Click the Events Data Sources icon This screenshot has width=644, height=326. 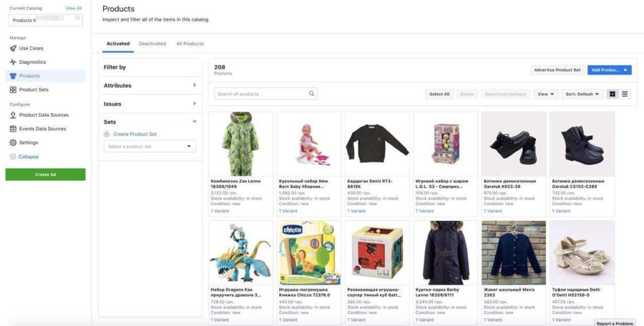pyautogui.click(x=13, y=129)
